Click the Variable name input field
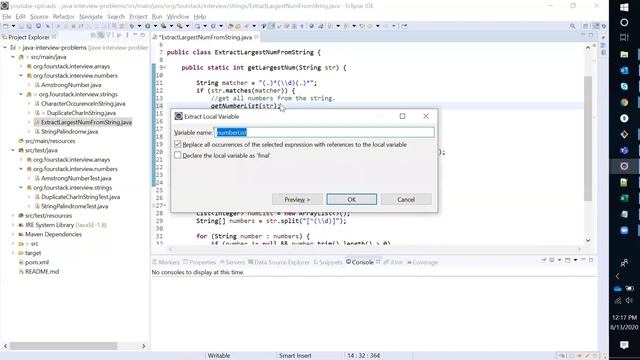 click(324, 132)
